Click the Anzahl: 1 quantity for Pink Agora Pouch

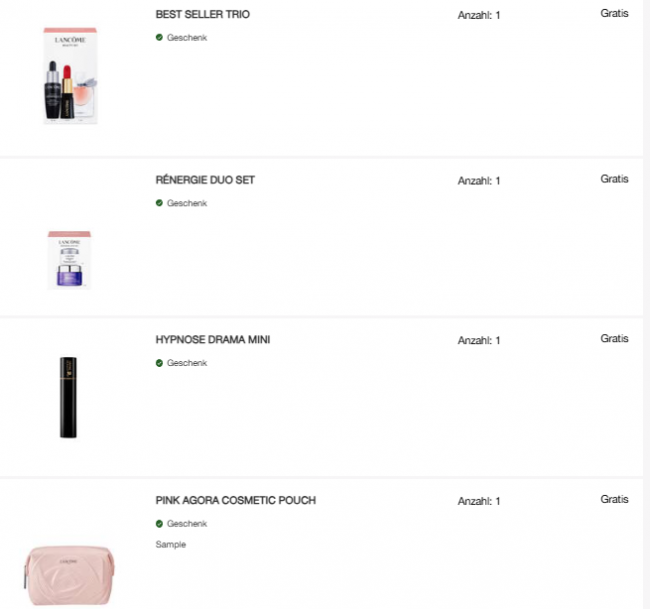478,501
